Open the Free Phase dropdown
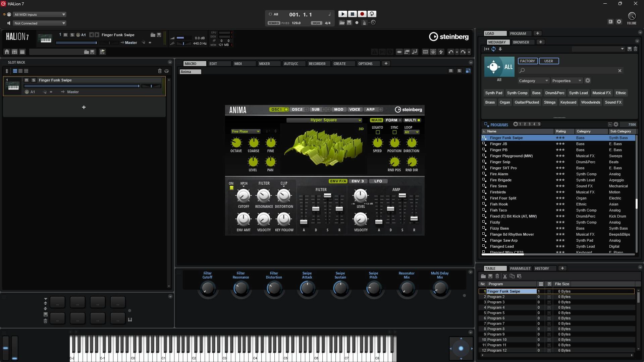The image size is (644, 362). (246, 131)
